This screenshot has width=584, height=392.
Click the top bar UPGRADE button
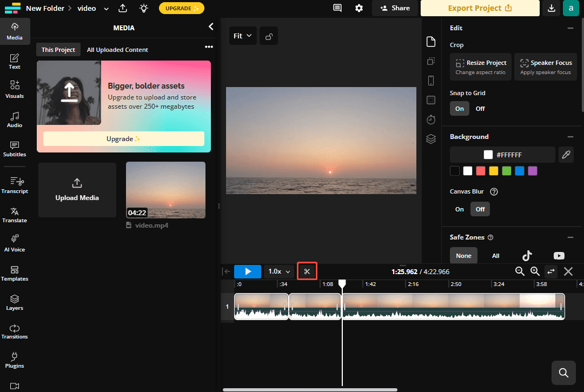tap(181, 8)
